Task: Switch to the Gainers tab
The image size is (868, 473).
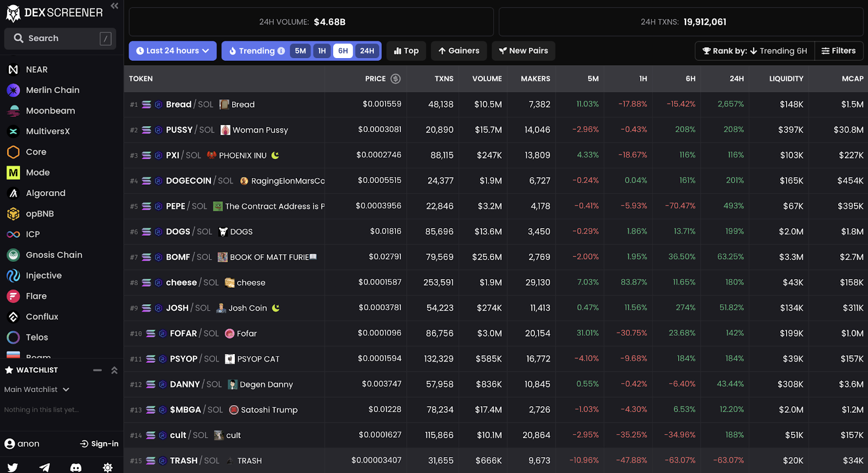Action: coord(459,51)
